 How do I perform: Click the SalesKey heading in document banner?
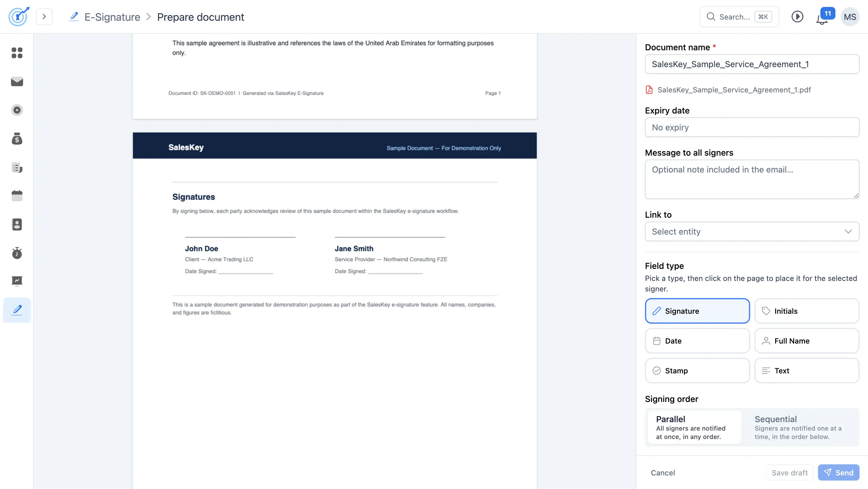click(x=186, y=148)
